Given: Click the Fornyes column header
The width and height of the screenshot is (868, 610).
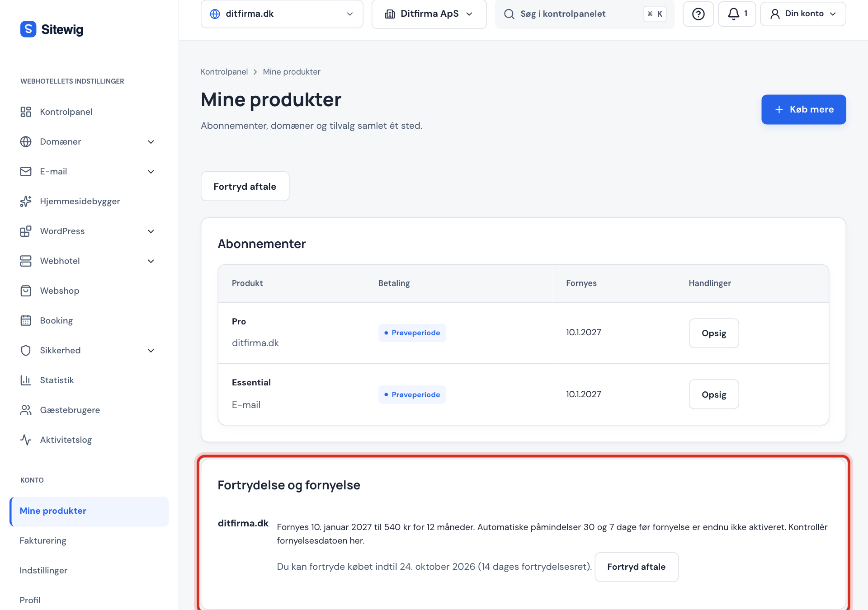Looking at the screenshot, I should tap(581, 283).
